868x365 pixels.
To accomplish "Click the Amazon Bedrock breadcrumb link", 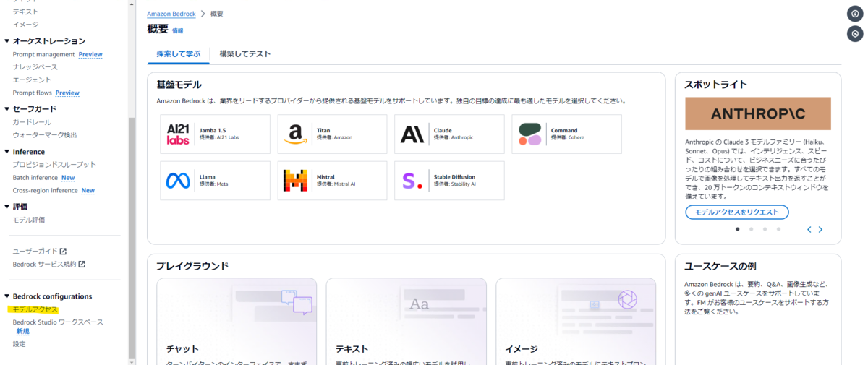I will (x=171, y=14).
